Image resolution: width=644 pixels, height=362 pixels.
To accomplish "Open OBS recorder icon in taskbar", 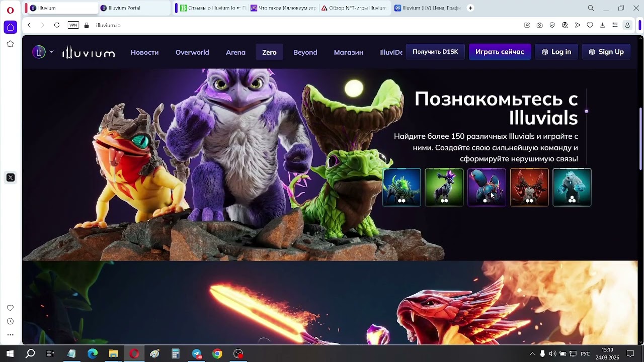I will 238,353.
